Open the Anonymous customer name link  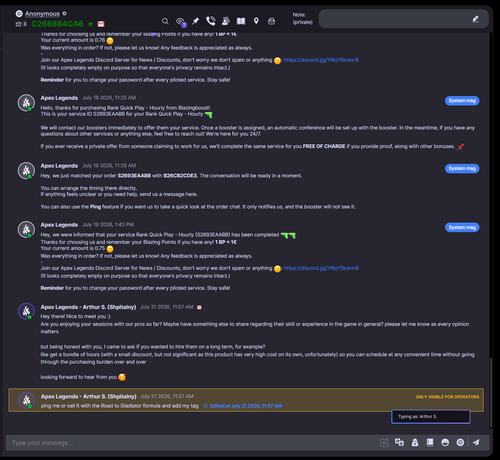click(42, 14)
